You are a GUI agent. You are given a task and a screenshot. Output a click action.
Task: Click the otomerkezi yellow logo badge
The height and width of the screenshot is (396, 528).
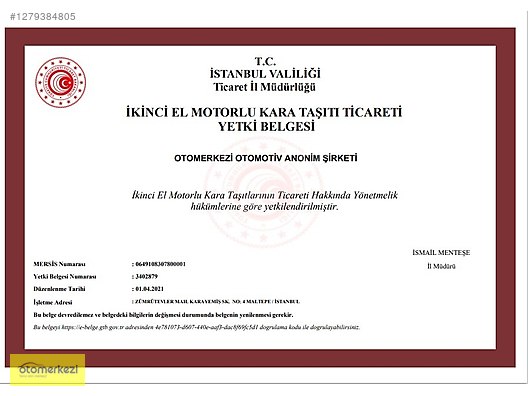click(47, 369)
